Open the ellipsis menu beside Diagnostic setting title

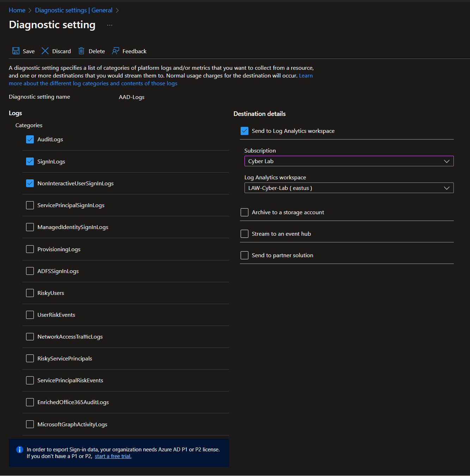pos(110,25)
